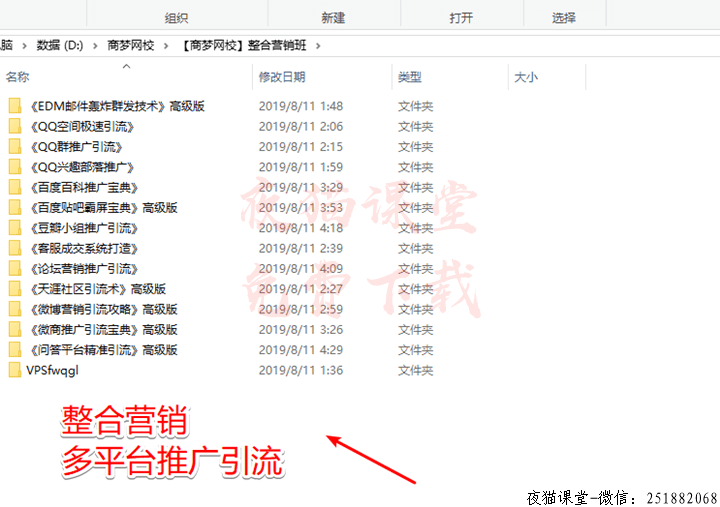Select folder name 《论坛营销推广引流》
Viewport: 720px width, 507px height.
click(x=84, y=269)
